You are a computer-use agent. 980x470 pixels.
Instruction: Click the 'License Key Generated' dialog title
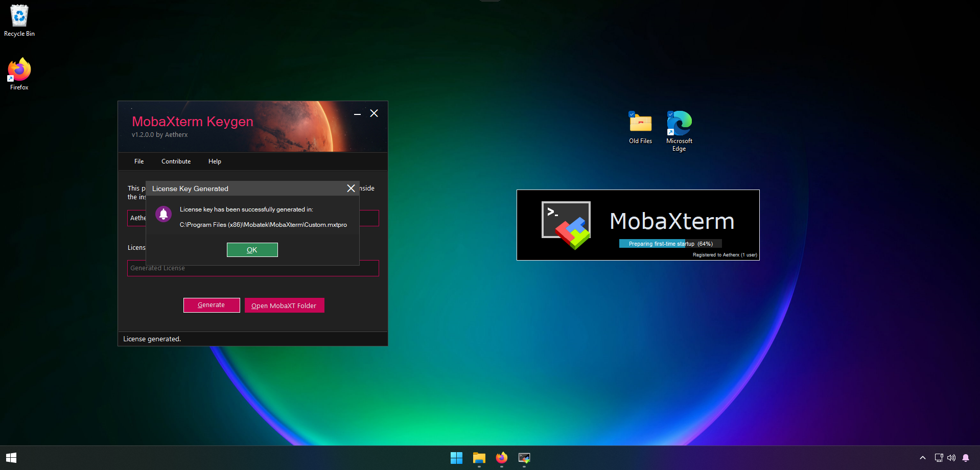point(190,189)
